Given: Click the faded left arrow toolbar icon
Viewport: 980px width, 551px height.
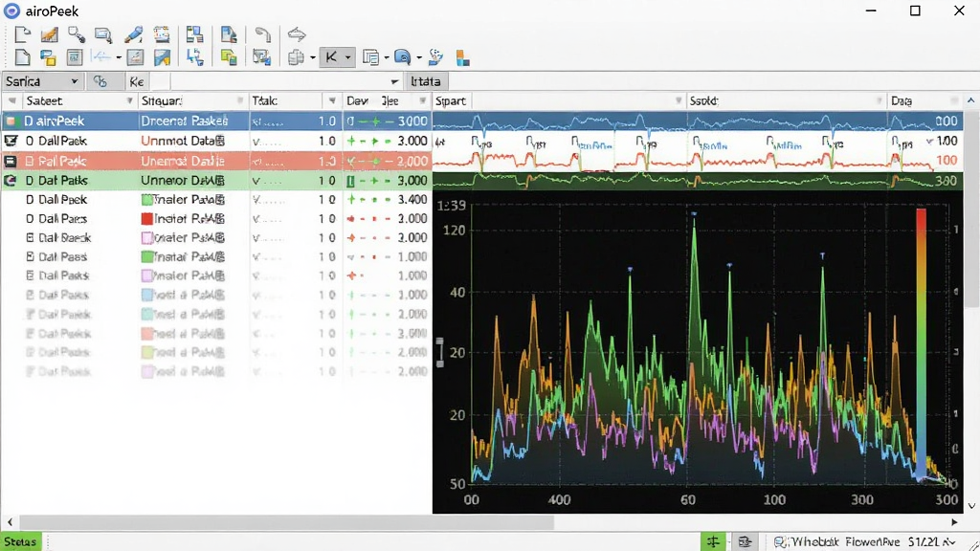Looking at the screenshot, I should [100, 57].
